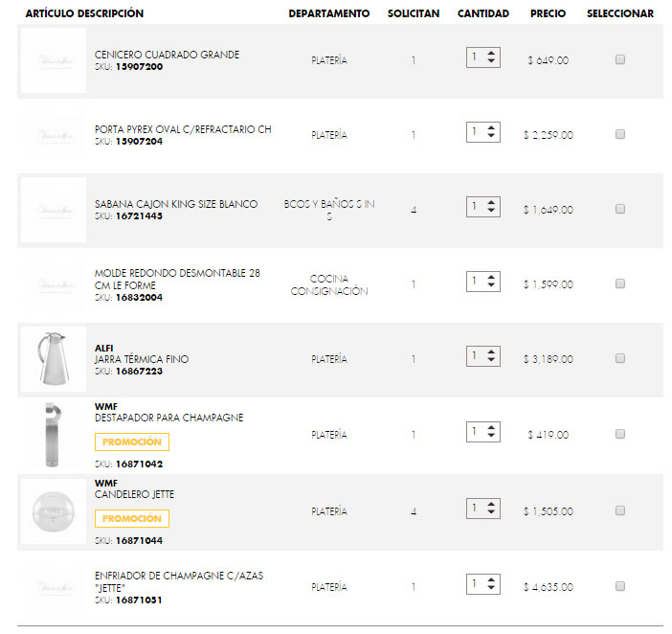Click the Departamento column header

point(328,13)
